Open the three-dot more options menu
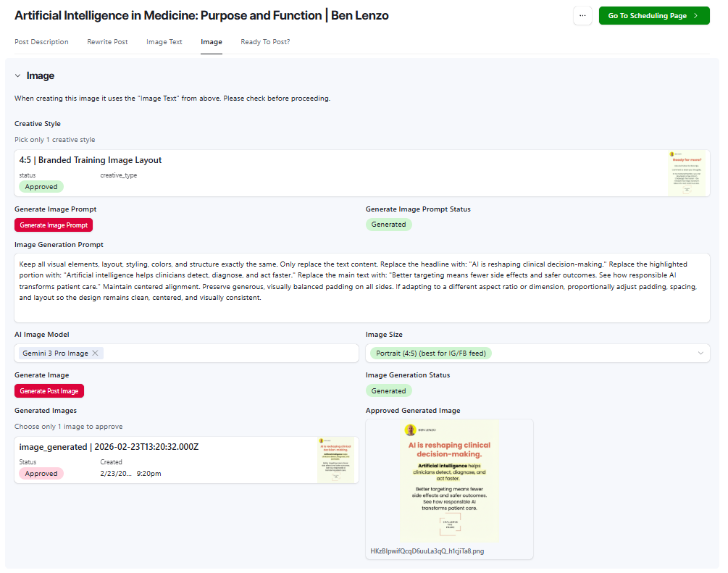 582,15
